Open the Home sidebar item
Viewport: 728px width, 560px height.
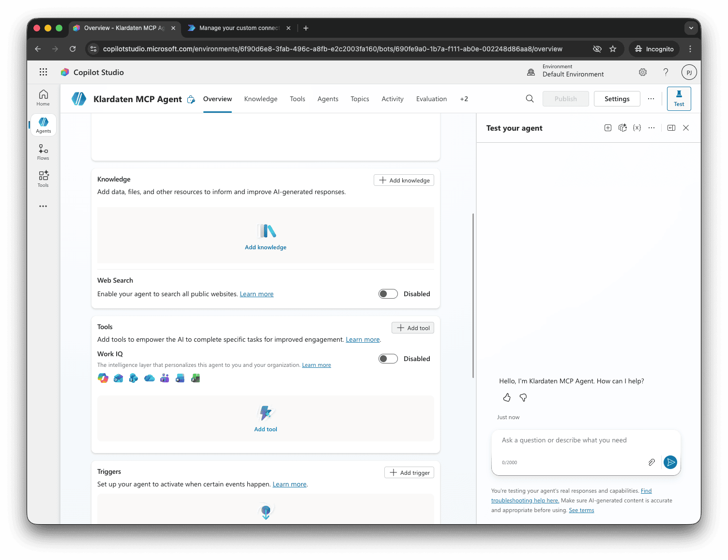point(43,98)
